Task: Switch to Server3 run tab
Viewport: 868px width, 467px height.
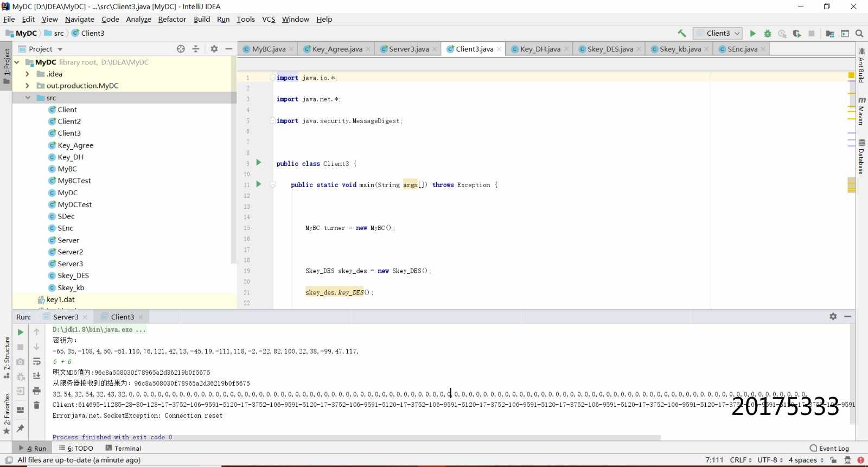Action: [x=65, y=317]
